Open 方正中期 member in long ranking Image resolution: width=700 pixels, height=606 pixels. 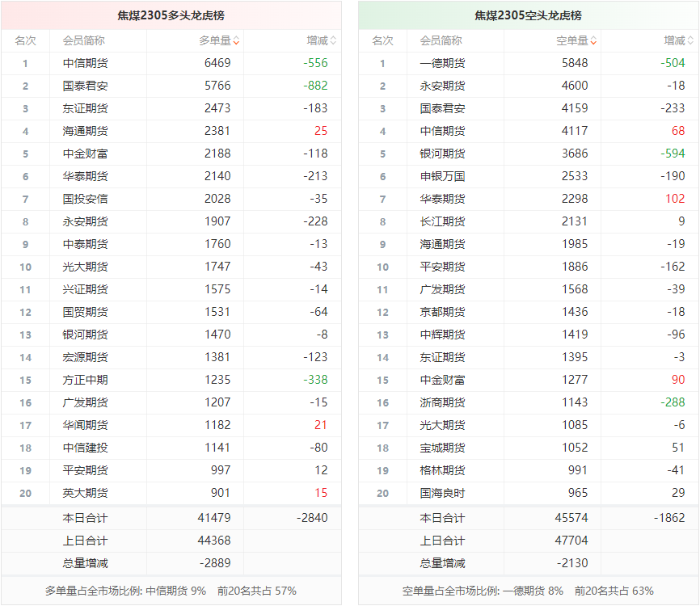[x=85, y=380]
